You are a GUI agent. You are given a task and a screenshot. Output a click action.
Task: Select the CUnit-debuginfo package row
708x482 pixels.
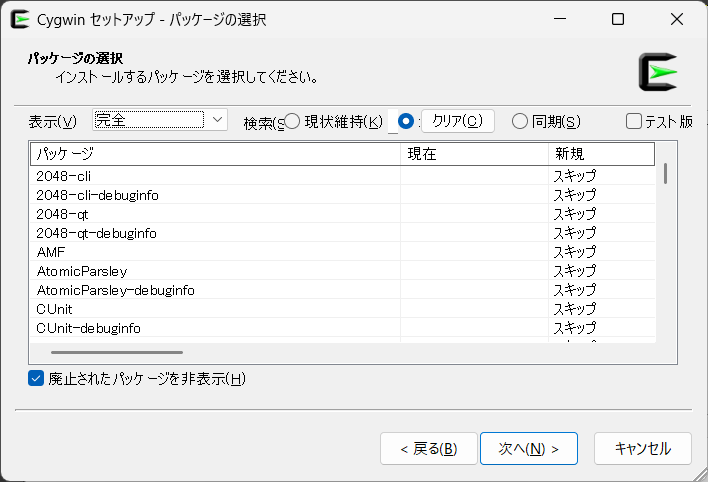(343, 328)
